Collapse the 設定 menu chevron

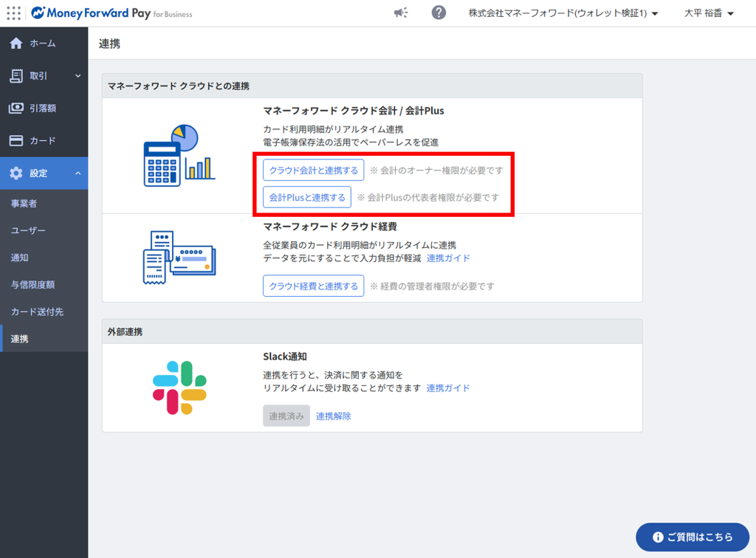[78, 173]
